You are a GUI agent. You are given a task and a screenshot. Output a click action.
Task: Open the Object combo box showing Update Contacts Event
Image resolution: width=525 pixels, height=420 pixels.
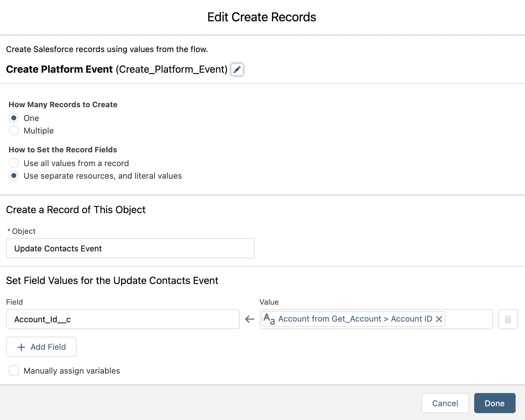pyautogui.click(x=130, y=249)
